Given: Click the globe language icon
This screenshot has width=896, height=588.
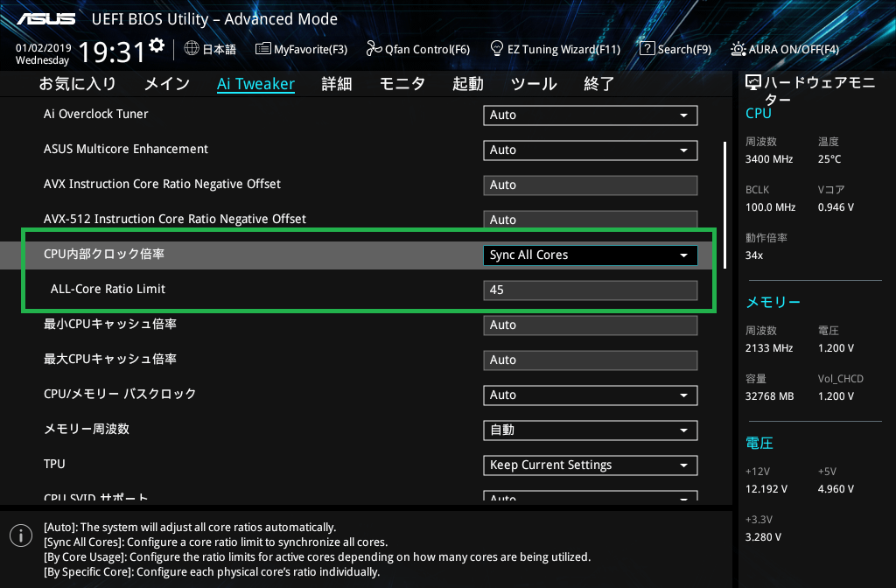Looking at the screenshot, I should 192,49.
